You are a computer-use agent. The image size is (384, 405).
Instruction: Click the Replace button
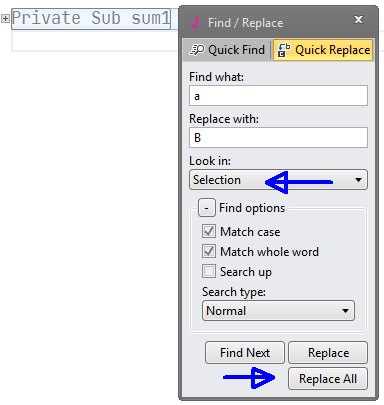pos(328,352)
